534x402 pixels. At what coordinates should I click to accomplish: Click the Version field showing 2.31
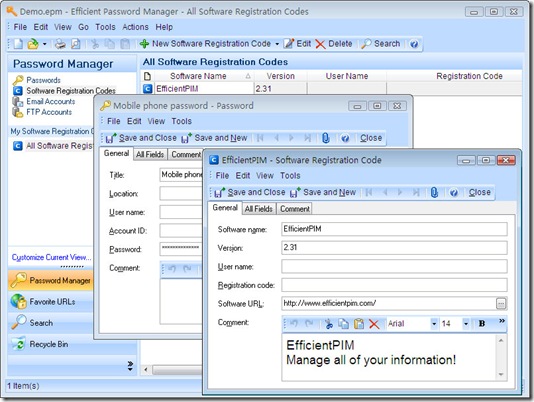(394, 248)
